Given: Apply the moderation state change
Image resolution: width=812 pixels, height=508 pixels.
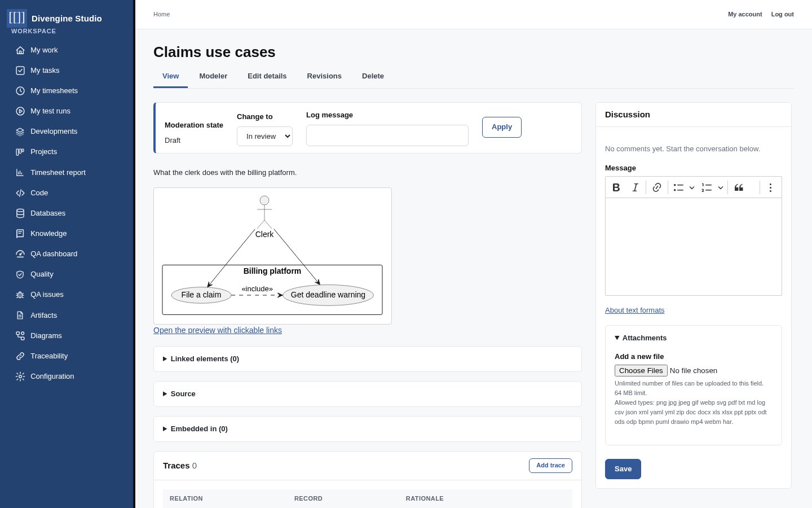Looking at the screenshot, I should [502, 127].
